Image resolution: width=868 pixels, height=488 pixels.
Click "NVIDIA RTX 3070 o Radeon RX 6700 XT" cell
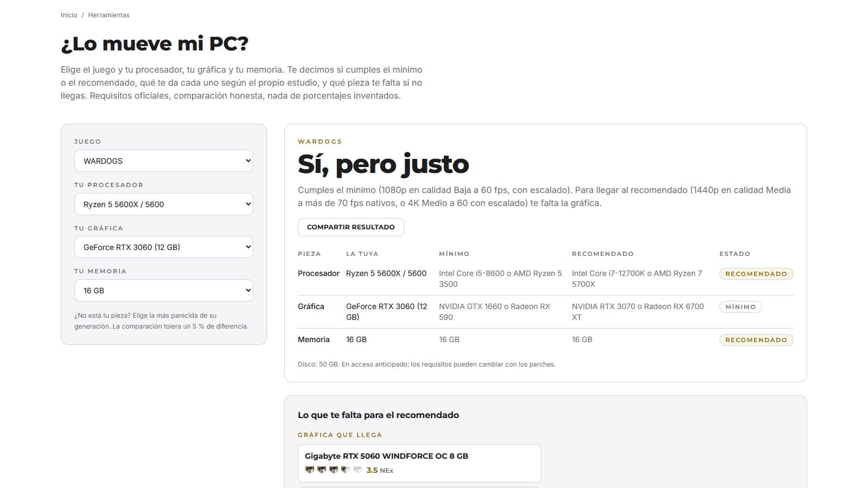(638, 312)
